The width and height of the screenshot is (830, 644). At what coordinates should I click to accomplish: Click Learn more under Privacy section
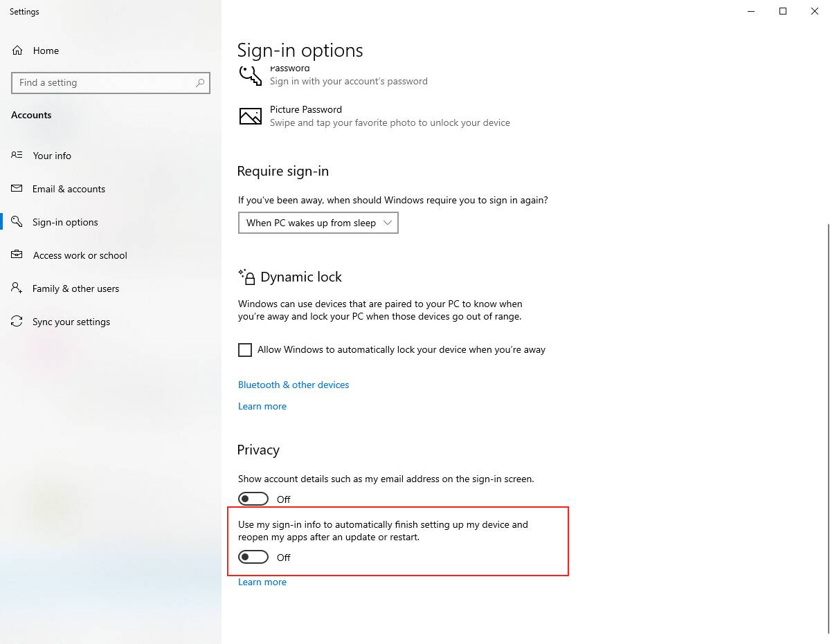[262, 582]
